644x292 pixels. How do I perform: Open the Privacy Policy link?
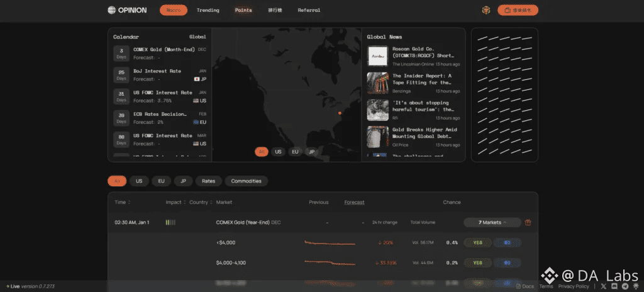574,286
